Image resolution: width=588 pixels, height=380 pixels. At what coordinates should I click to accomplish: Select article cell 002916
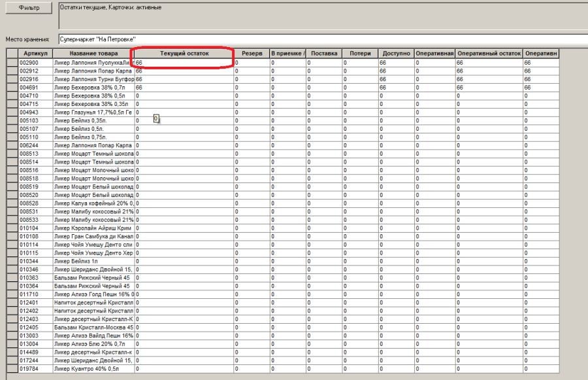pos(36,79)
